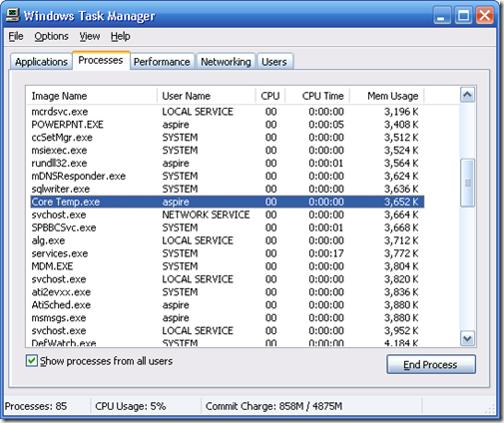Switch to the Applications tab
The width and height of the screenshot is (504, 423).
click(x=41, y=62)
